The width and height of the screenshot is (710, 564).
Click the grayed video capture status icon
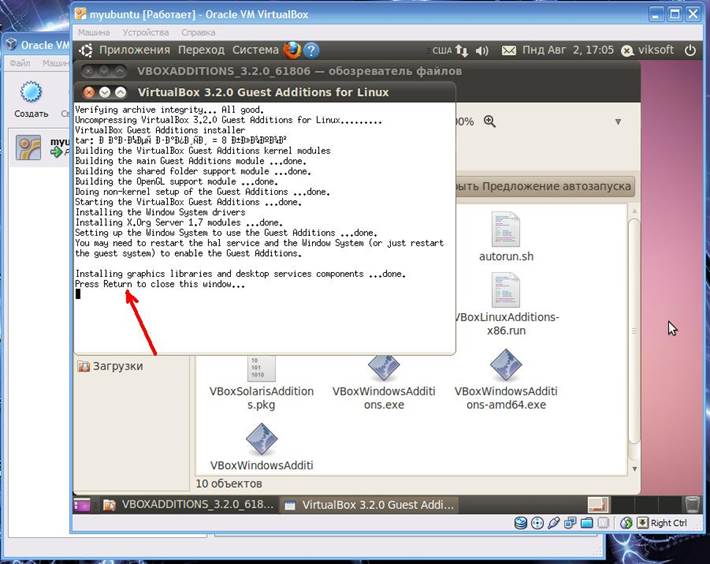click(603, 523)
